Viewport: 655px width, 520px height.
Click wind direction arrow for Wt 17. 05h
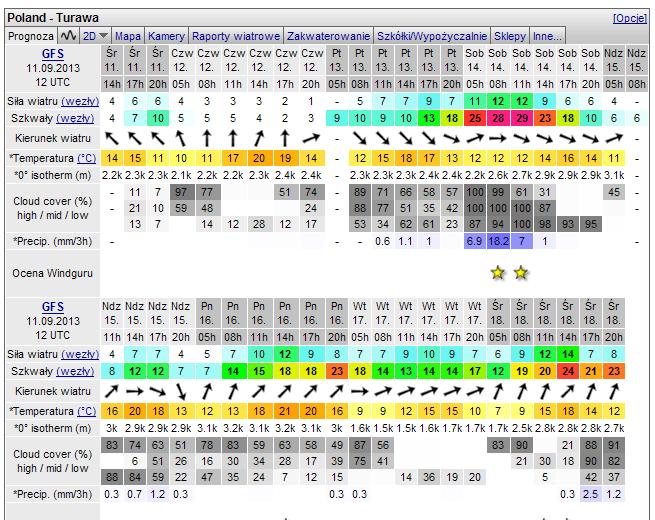coord(360,391)
